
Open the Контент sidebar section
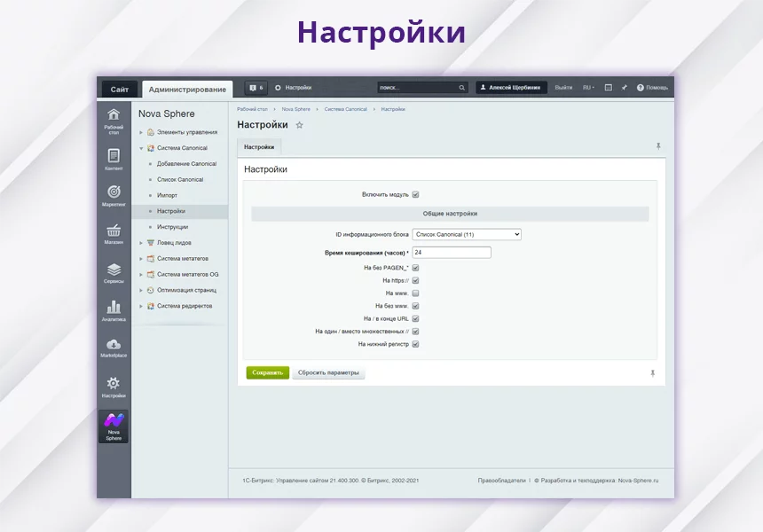(114, 159)
